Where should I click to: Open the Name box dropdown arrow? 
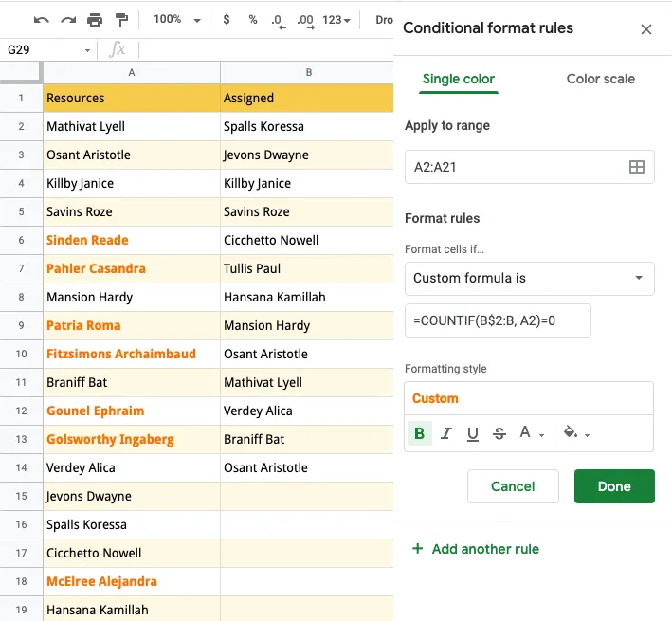87,50
